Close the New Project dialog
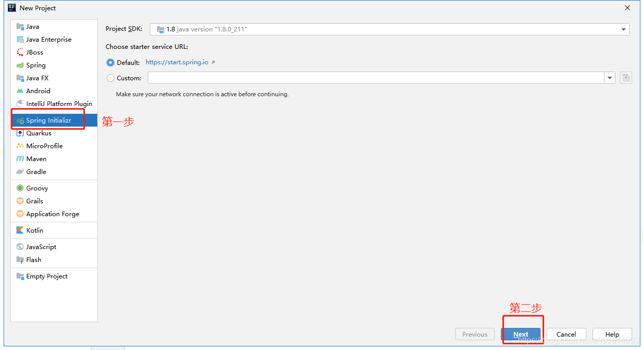 [628, 8]
